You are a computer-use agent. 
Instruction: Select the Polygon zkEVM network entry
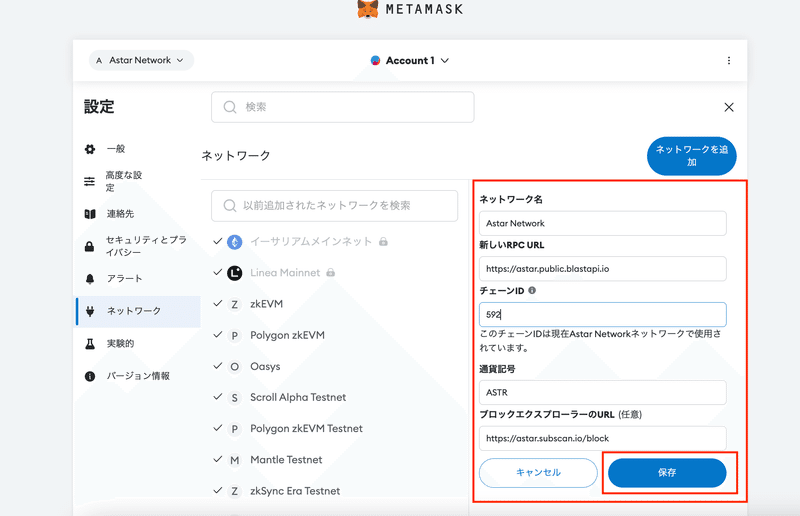[x=287, y=336]
